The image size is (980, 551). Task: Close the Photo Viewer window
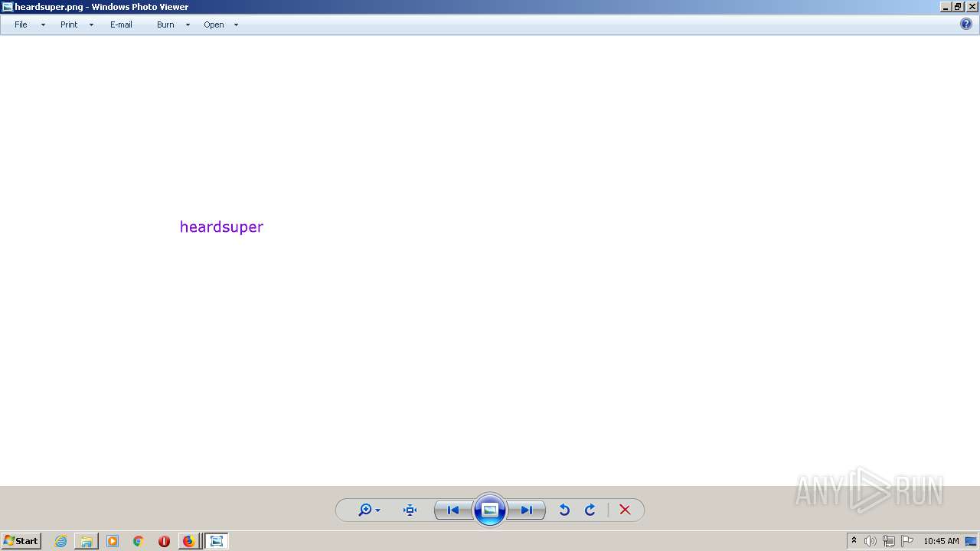972,7
